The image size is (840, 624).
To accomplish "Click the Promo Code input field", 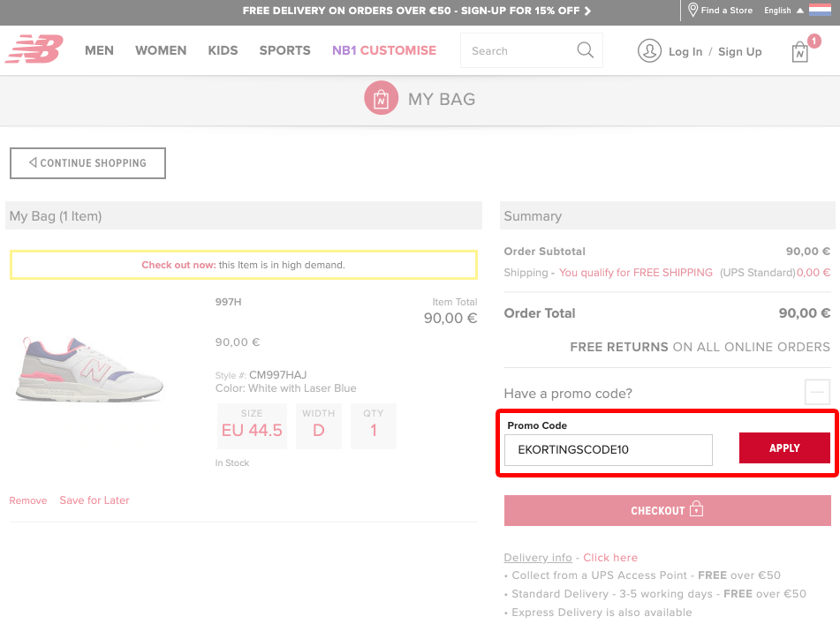I will [608, 449].
